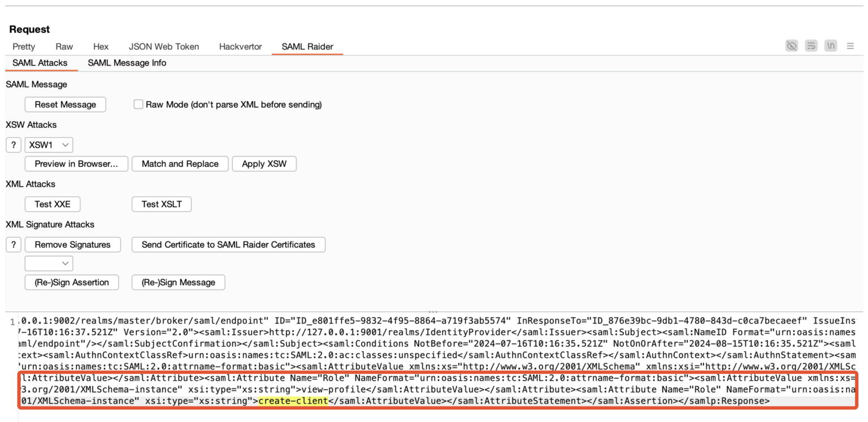Open the XML Signature Attacks help icon
This screenshot has height=422, width=868.
coord(13,244)
